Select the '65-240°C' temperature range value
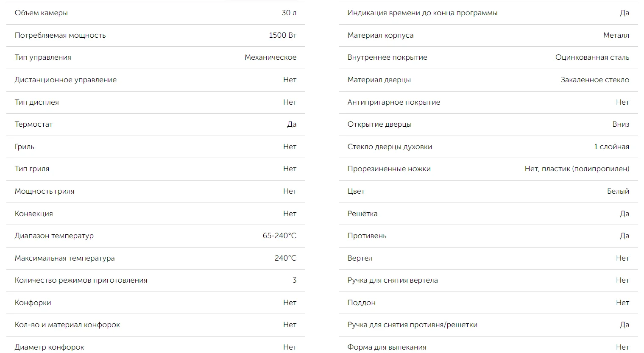 point(279,236)
